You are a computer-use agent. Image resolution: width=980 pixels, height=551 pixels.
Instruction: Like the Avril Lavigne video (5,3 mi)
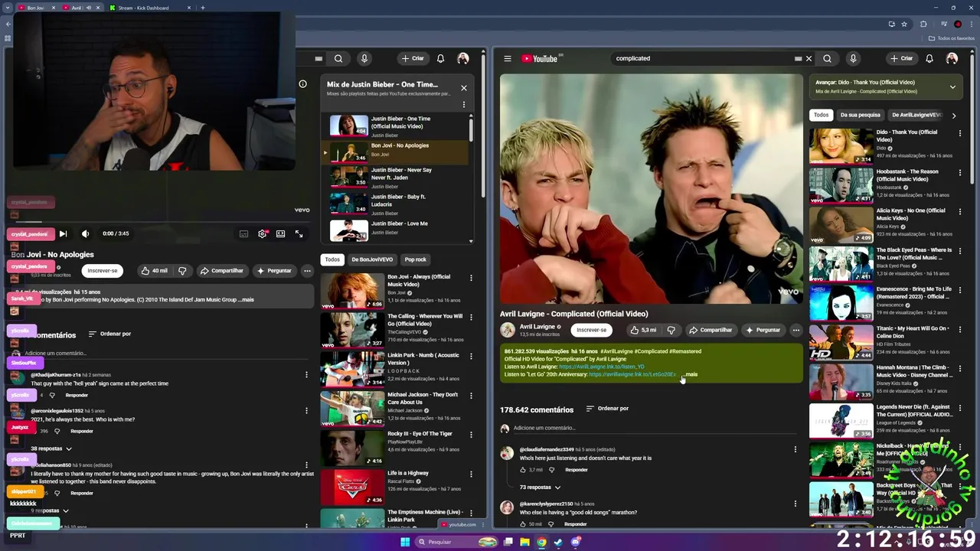pyautogui.click(x=643, y=330)
